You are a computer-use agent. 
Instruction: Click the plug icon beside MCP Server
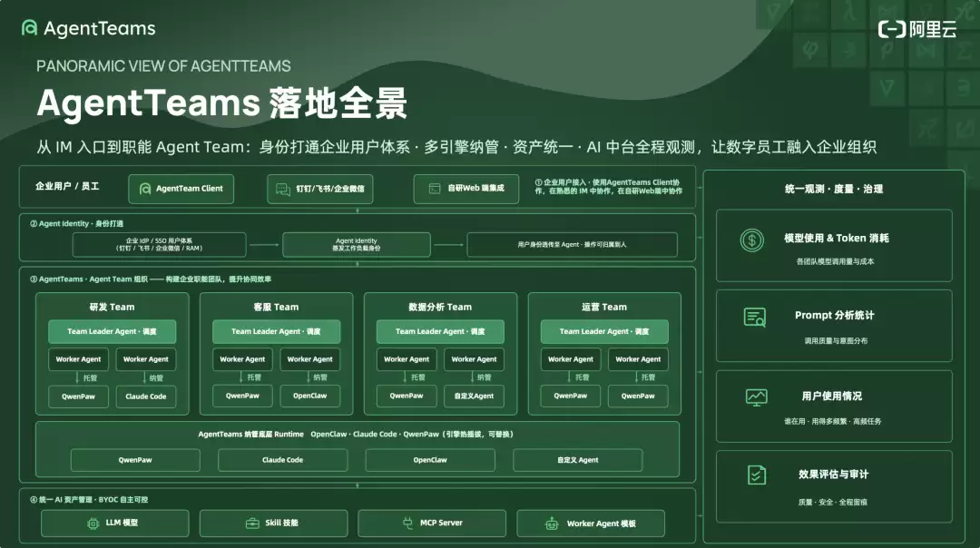pyautogui.click(x=407, y=523)
